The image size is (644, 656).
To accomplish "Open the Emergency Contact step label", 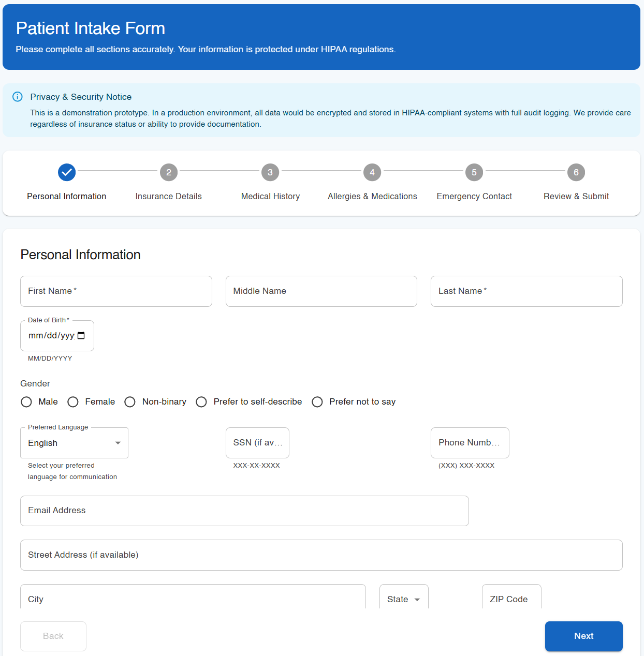I will pos(474,196).
